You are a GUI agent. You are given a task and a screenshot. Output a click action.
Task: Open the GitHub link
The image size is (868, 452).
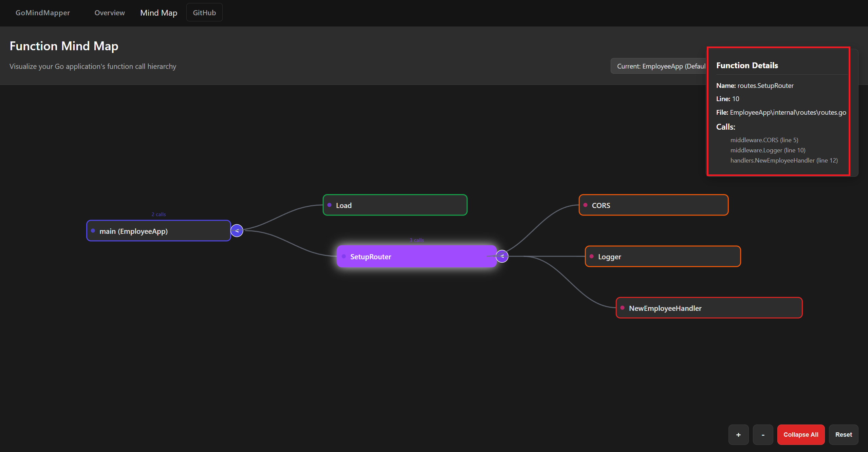click(x=204, y=13)
